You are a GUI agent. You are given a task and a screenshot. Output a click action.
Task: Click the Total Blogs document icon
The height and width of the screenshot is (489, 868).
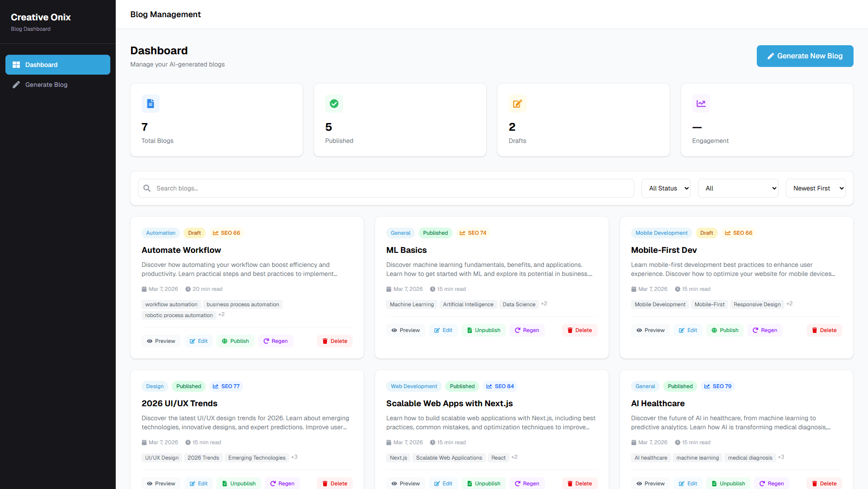click(151, 104)
